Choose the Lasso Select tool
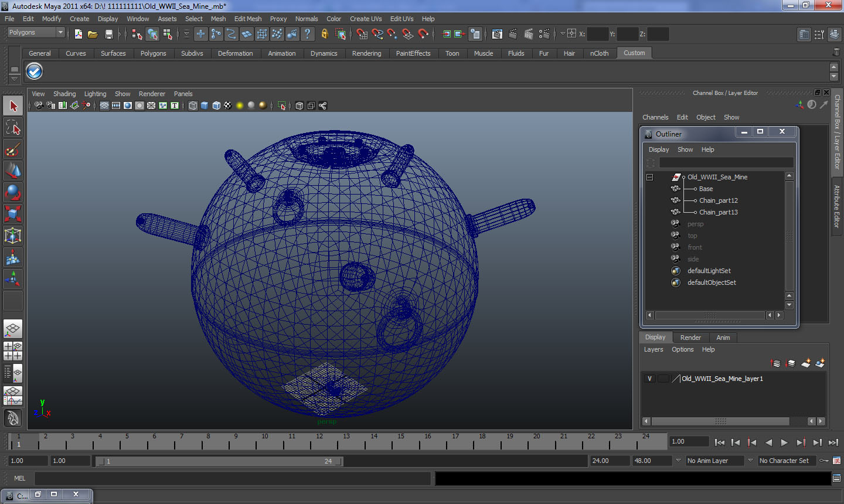Viewport: 844px width, 504px height. [x=13, y=128]
